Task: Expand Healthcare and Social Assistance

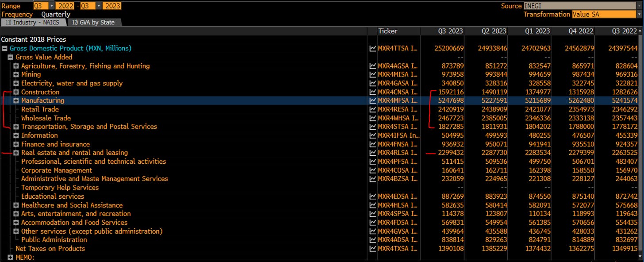Action: (x=16, y=205)
